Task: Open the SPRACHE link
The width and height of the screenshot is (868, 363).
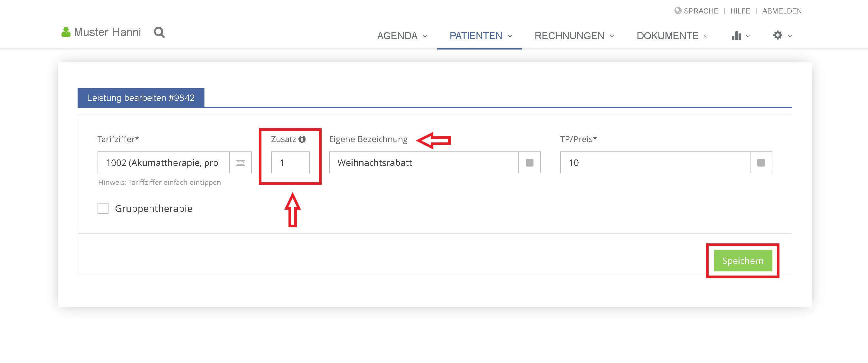Action: [701, 11]
